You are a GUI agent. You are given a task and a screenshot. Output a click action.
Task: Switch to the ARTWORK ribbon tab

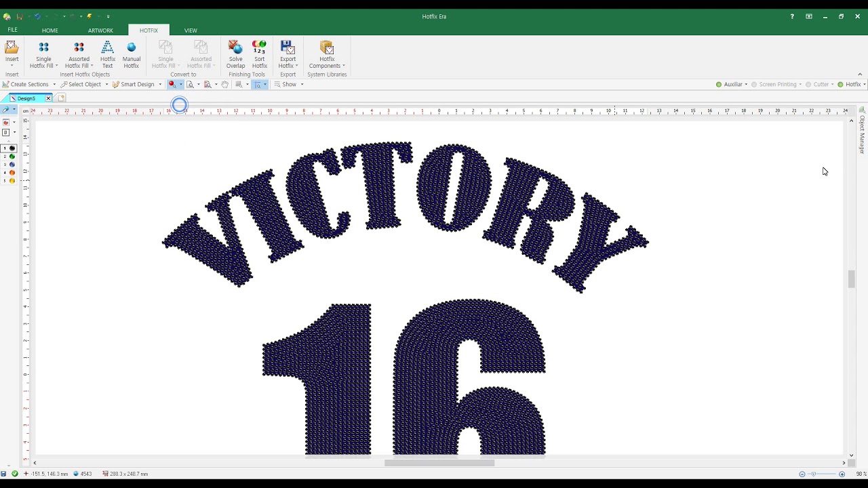(100, 30)
